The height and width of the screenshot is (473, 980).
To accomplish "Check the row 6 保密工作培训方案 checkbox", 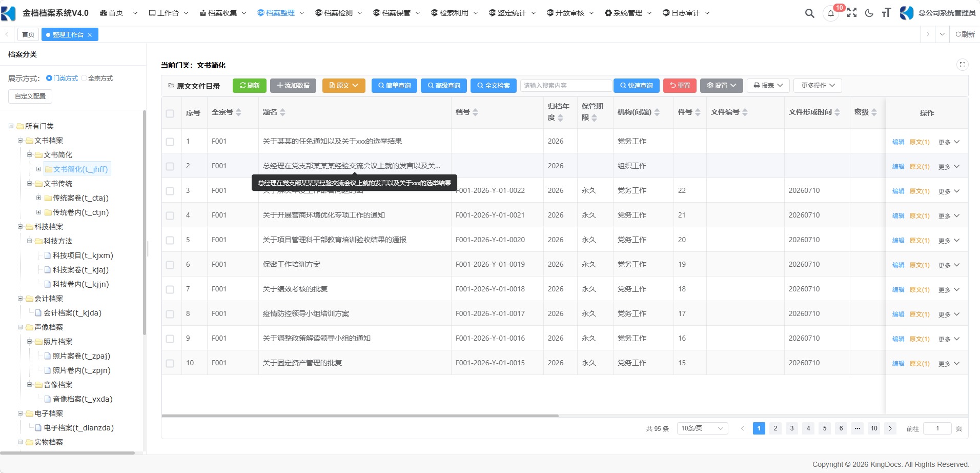I will pos(170,265).
